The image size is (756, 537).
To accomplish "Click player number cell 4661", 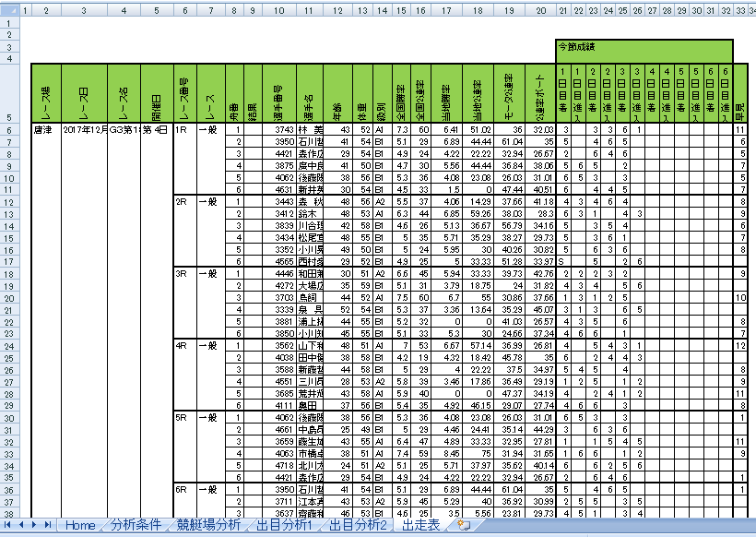I will (x=279, y=430).
